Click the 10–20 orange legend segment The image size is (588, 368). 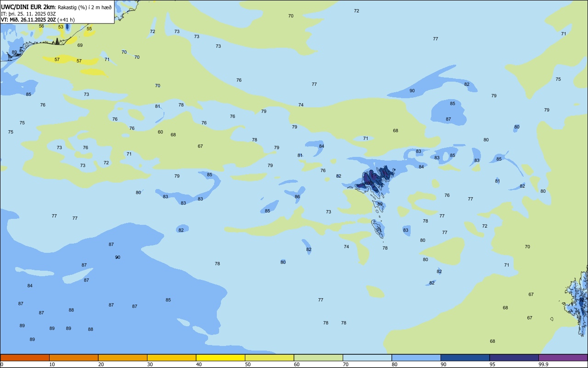coord(73,357)
